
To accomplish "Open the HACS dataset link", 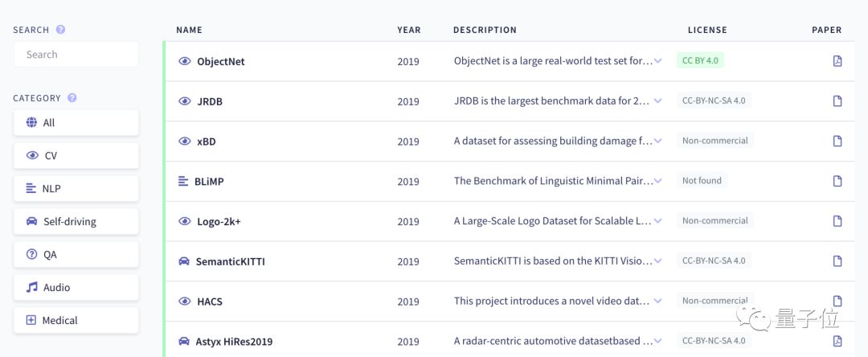I will coord(210,302).
